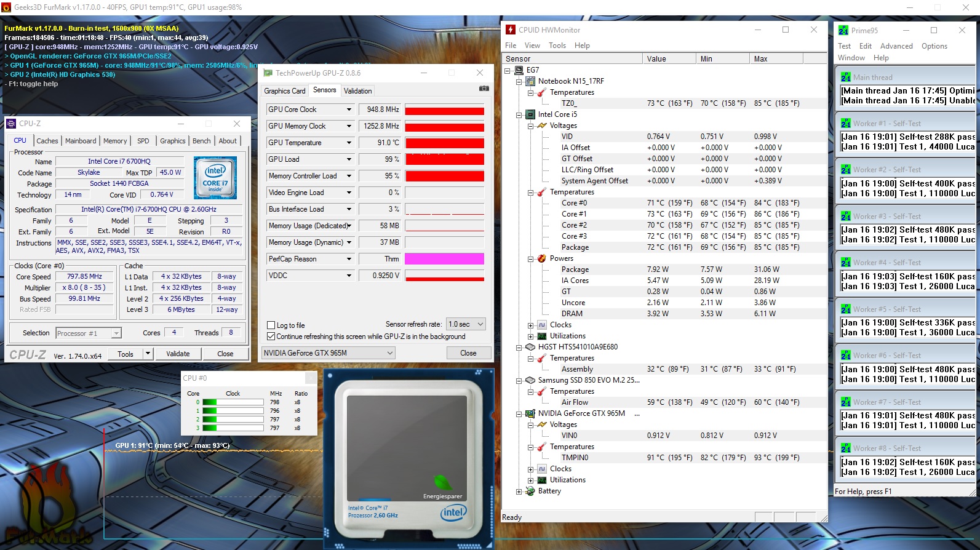Click the GPU Temperature red graph bar
Viewport: 980px width, 550px height.
(x=445, y=143)
